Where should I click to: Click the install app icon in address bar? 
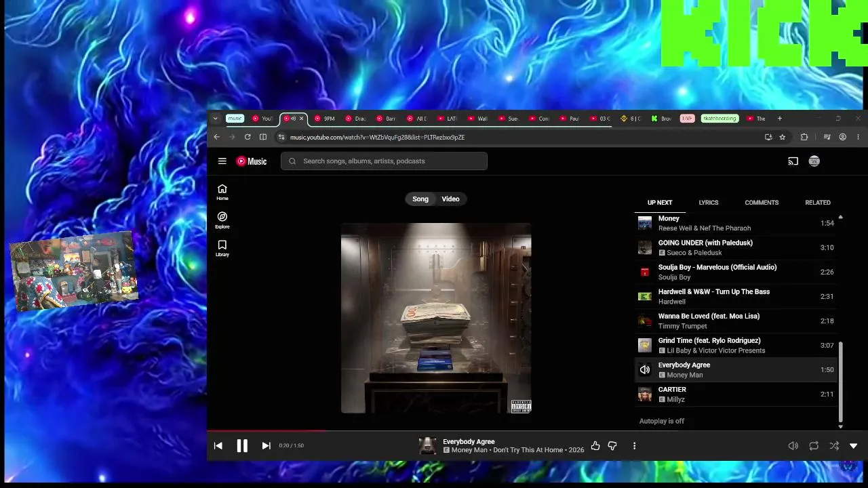click(768, 137)
